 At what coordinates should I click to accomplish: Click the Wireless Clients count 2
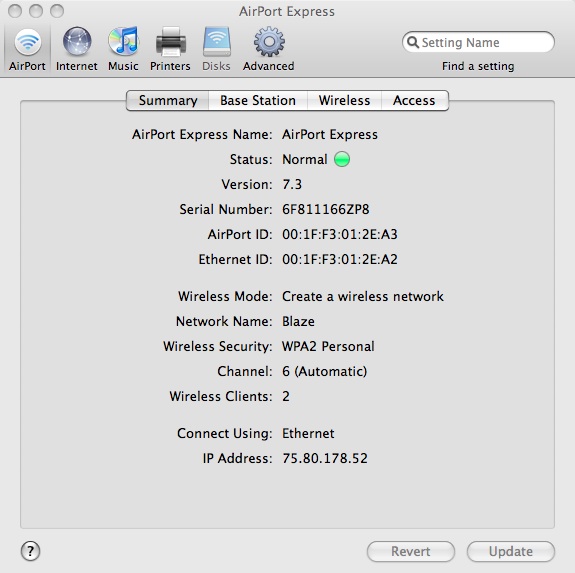pyautogui.click(x=286, y=396)
